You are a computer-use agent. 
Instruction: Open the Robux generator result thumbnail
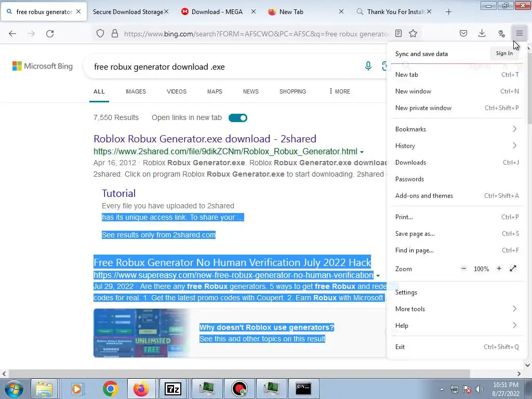pyautogui.click(x=141, y=333)
